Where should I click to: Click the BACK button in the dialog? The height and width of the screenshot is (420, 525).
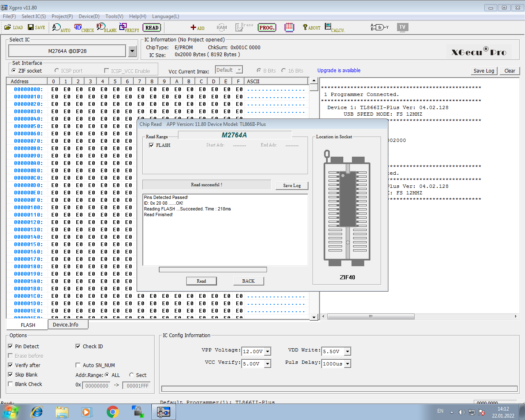(x=248, y=281)
